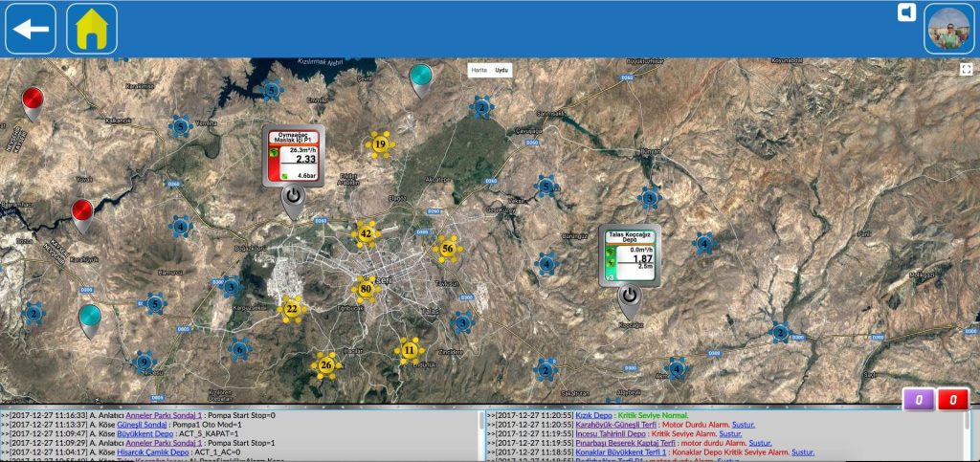Screen dimensions: 980x462
Task: Click the red alarm counter badge
Action: point(953,400)
